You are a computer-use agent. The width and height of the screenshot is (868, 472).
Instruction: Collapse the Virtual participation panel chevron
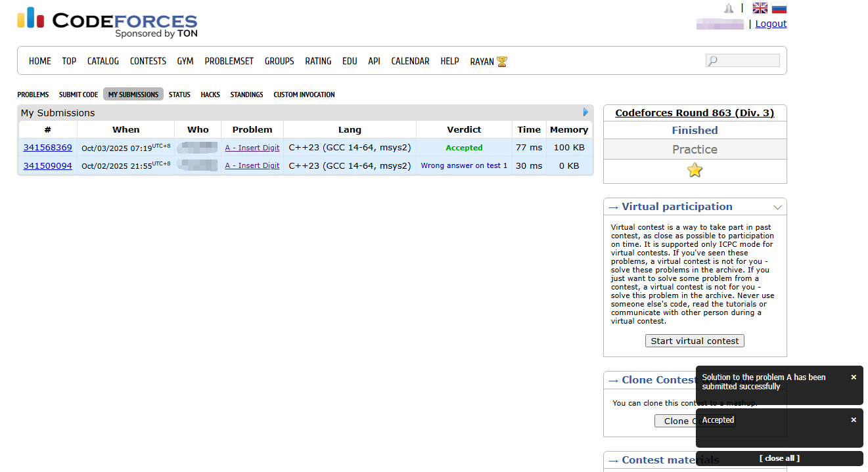pyautogui.click(x=777, y=207)
